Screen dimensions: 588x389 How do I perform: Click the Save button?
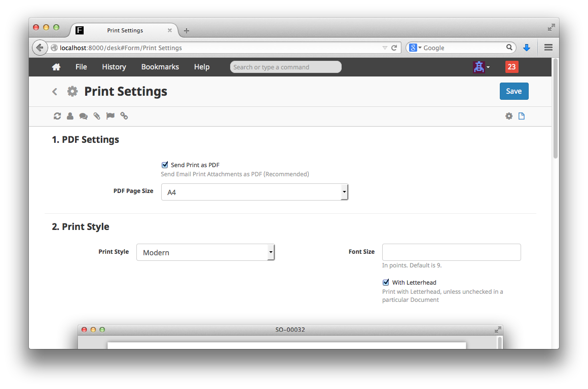point(513,91)
